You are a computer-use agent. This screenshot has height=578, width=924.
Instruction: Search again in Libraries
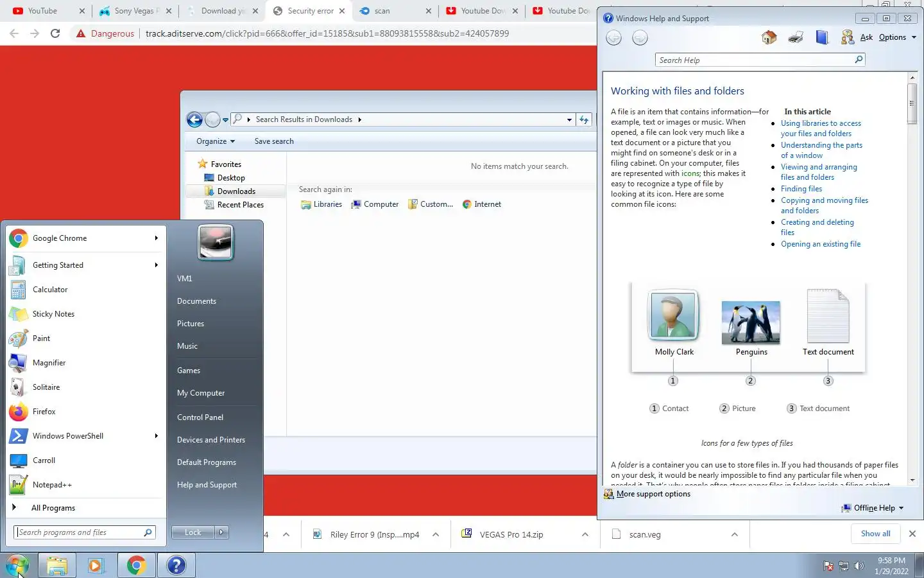[x=321, y=204]
